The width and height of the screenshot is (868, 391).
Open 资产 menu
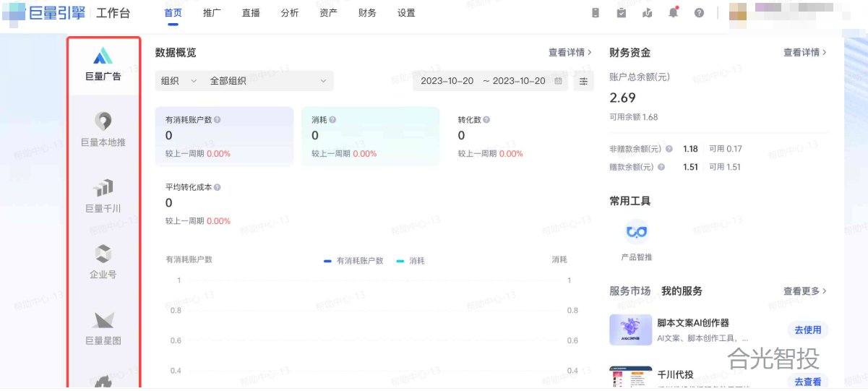tap(328, 13)
